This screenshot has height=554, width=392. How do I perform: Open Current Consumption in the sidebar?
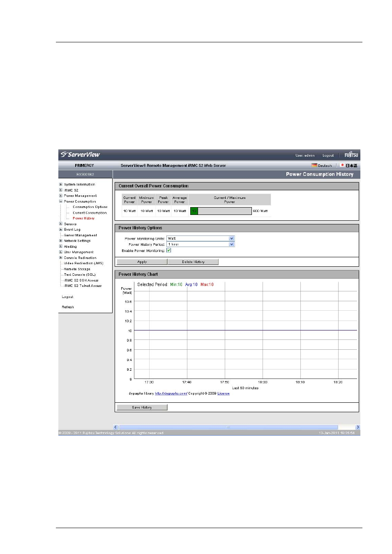point(90,213)
